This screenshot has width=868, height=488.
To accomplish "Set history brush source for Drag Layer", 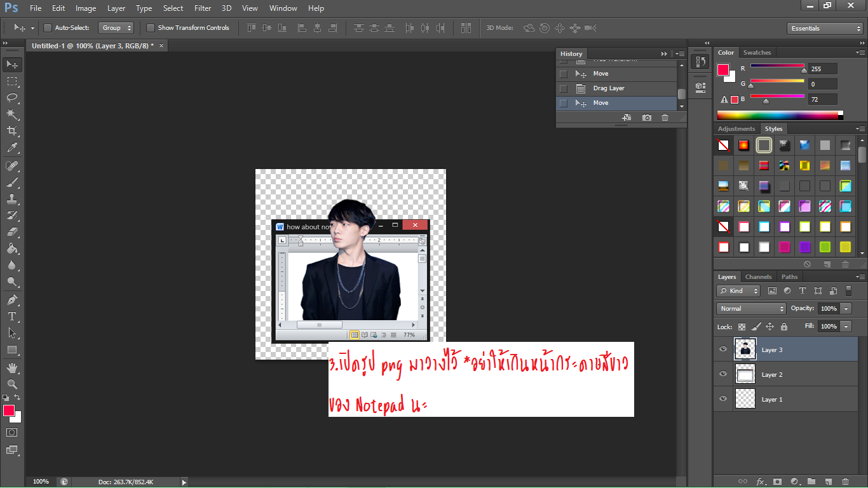I will (x=563, y=88).
